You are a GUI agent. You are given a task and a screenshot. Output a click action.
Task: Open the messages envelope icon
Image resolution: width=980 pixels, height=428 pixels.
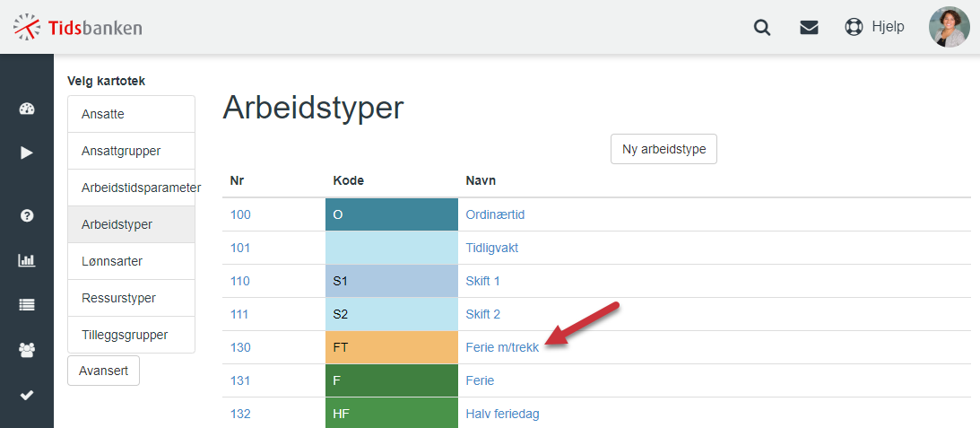click(809, 28)
